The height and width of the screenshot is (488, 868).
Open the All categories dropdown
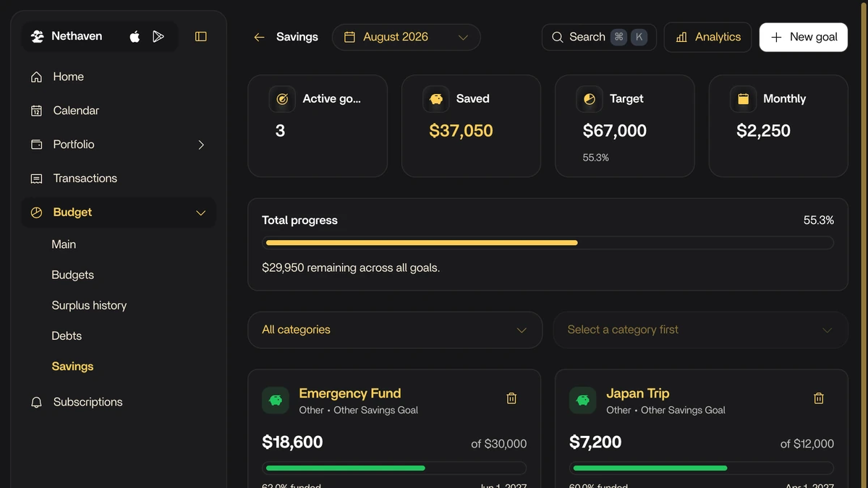pyautogui.click(x=395, y=330)
